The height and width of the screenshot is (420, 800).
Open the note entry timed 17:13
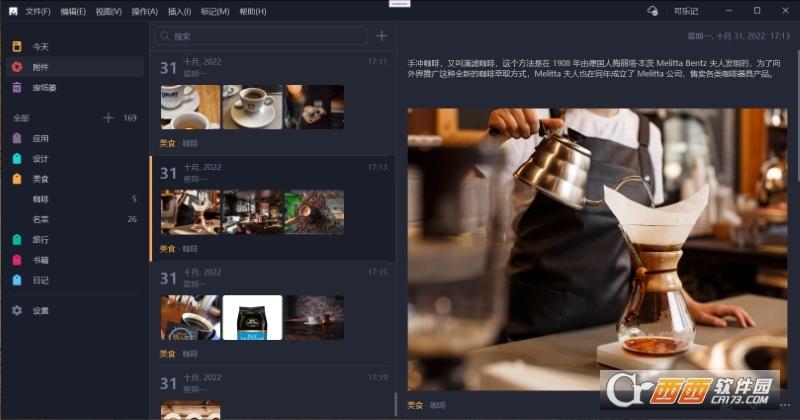(272, 209)
